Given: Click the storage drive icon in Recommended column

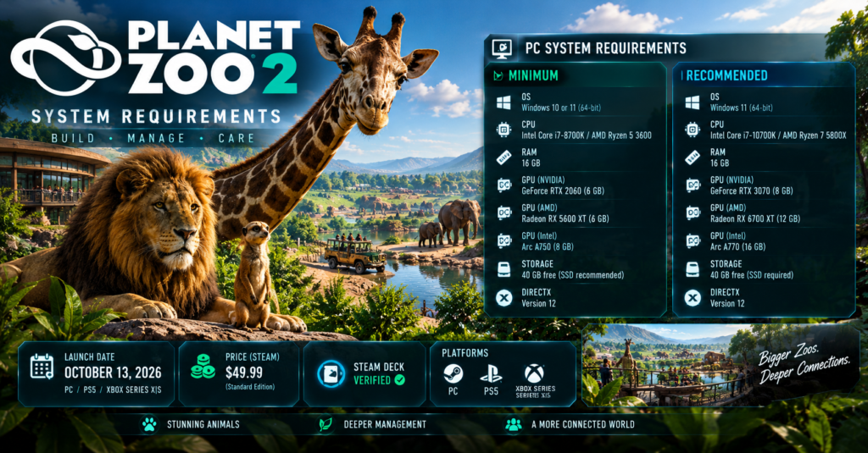Looking at the screenshot, I should [693, 269].
